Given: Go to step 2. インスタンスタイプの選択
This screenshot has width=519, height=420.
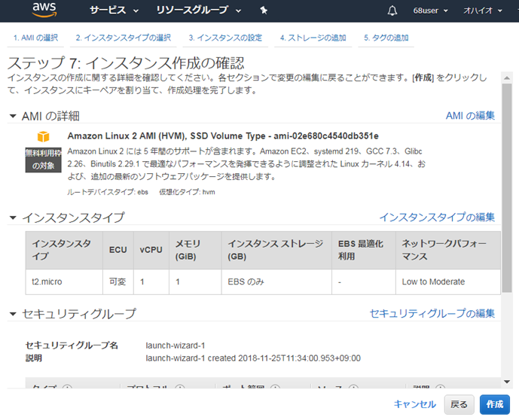Looking at the screenshot, I should tap(123, 38).
